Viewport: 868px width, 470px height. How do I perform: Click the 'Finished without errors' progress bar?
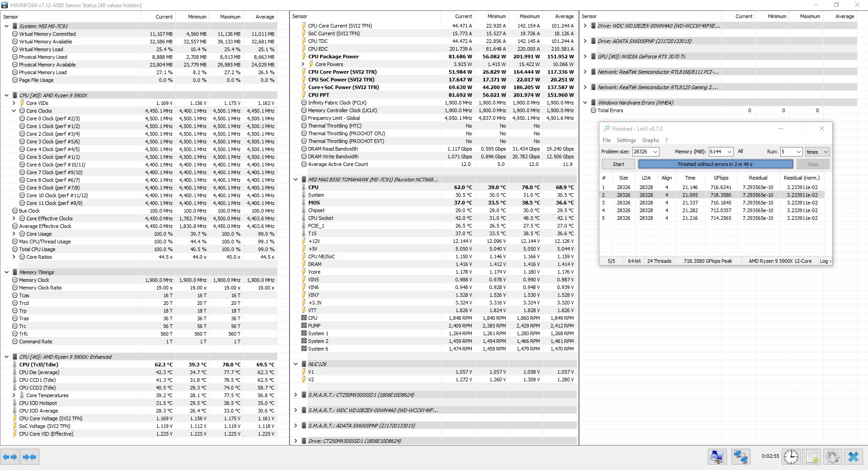[715, 164]
